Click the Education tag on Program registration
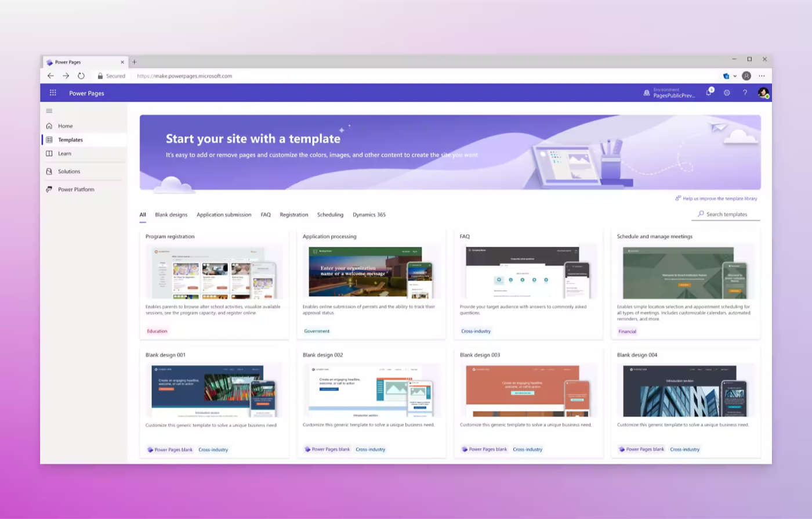 click(x=157, y=331)
